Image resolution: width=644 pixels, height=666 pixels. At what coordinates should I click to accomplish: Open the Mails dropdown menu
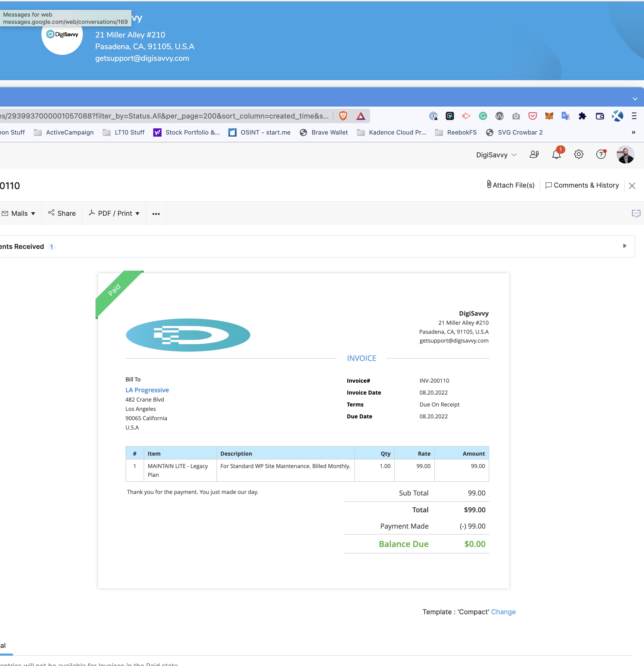(19, 213)
